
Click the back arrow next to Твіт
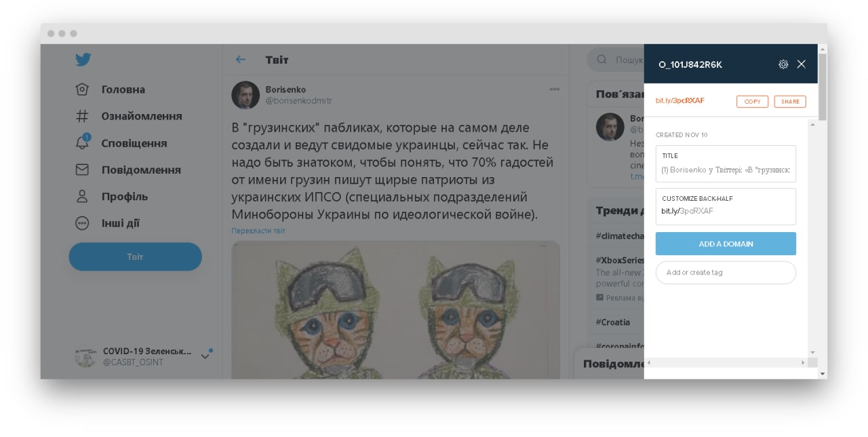point(240,60)
